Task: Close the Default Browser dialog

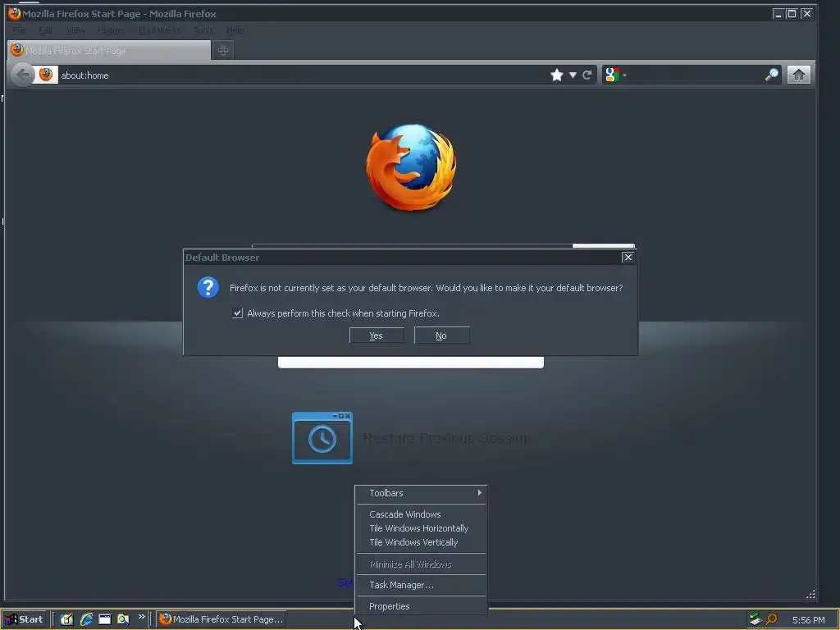Action: (628, 257)
